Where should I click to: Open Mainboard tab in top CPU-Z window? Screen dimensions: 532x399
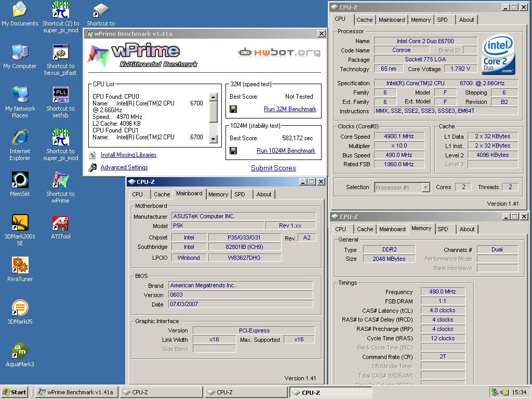click(x=392, y=20)
